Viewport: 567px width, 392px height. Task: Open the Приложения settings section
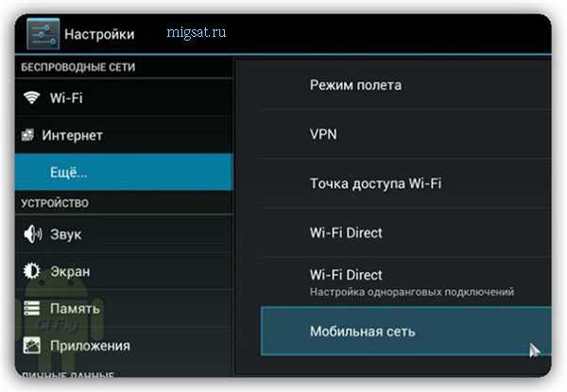pos(124,346)
